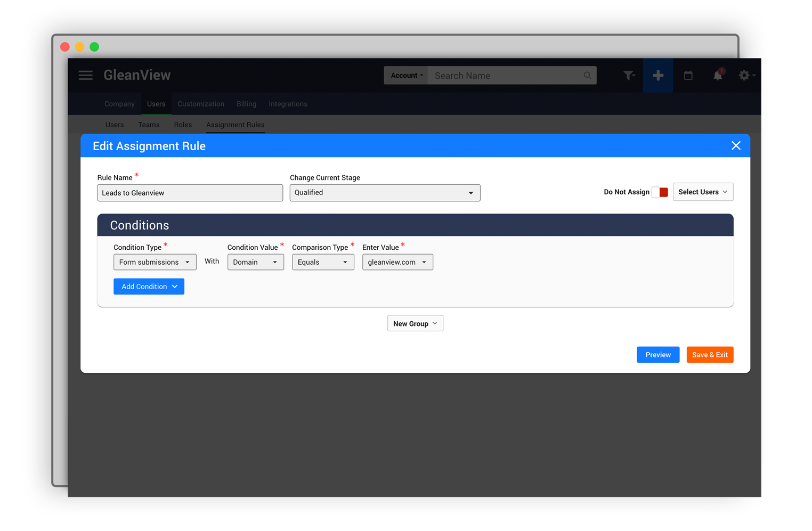Open the Add Condition dropdown button
This screenshot has width=812, height=531.
click(149, 287)
